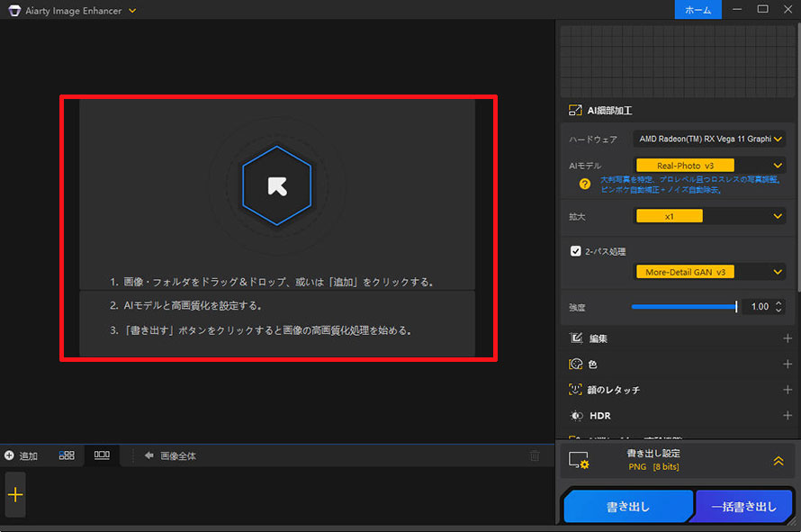Image resolution: width=801 pixels, height=532 pixels.
Task: Click the 書き出し export button
Action: point(628,507)
